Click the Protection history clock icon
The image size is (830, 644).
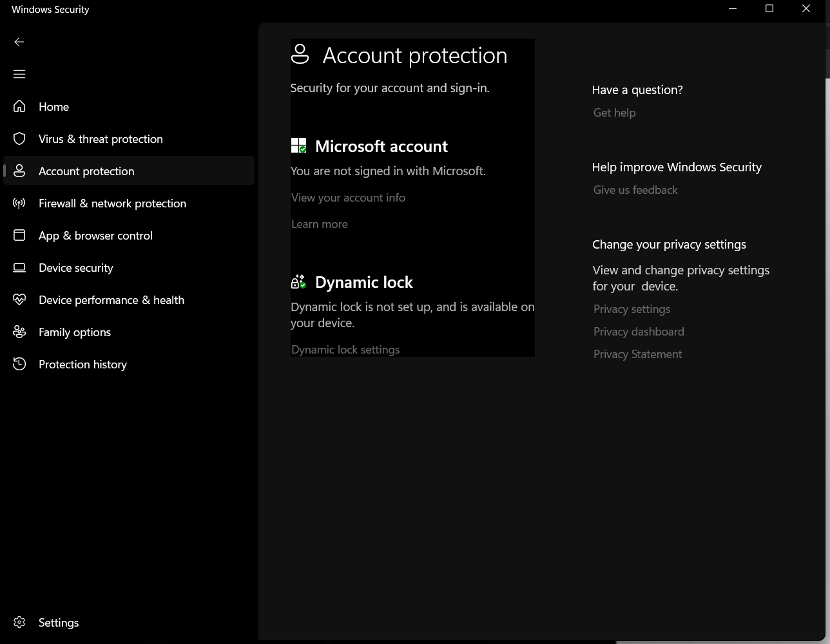pyautogui.click(x=19, y=364)
